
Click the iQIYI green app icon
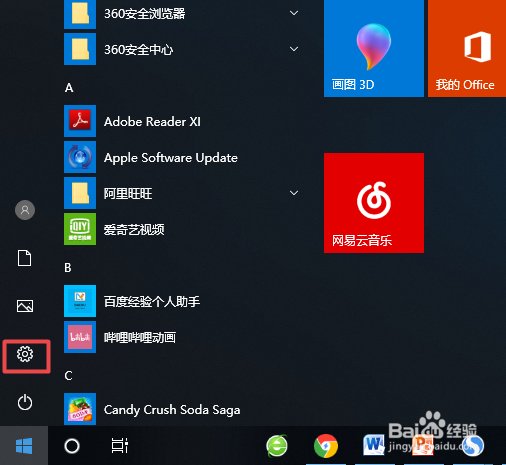pos(80,229)
